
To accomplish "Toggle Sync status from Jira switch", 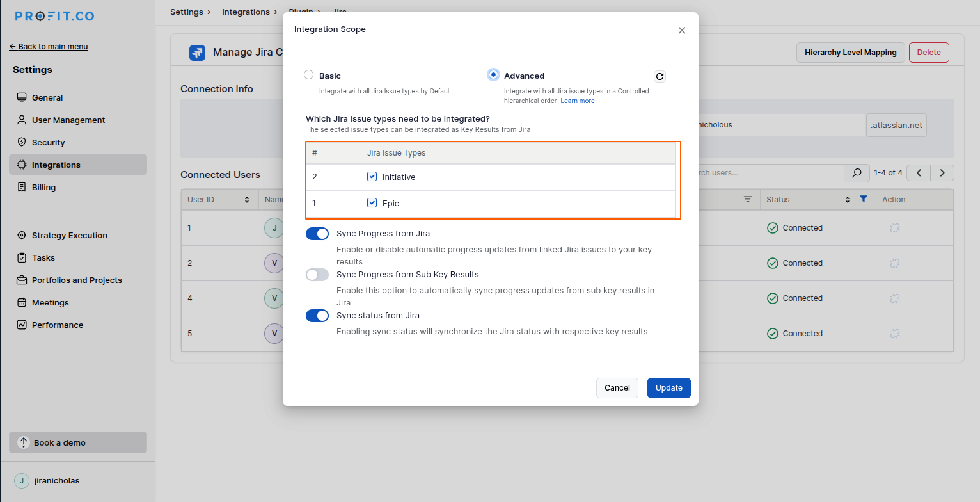I will [x=317, y=316].
